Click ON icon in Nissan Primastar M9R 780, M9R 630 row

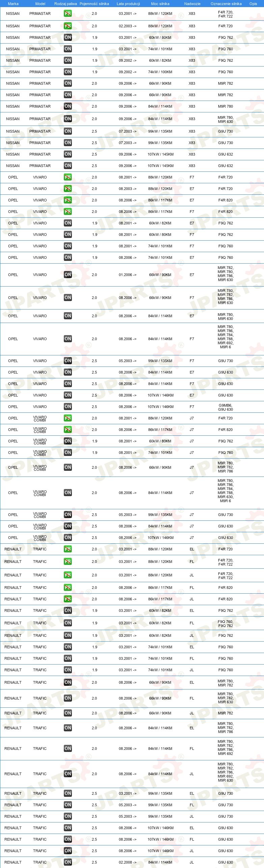(68, 119)
